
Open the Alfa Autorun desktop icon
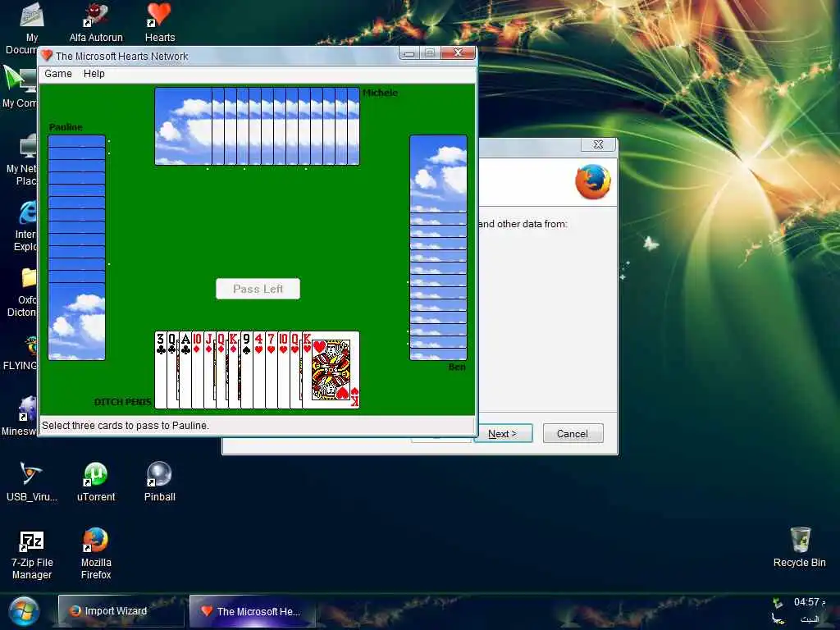coord(96,22)
